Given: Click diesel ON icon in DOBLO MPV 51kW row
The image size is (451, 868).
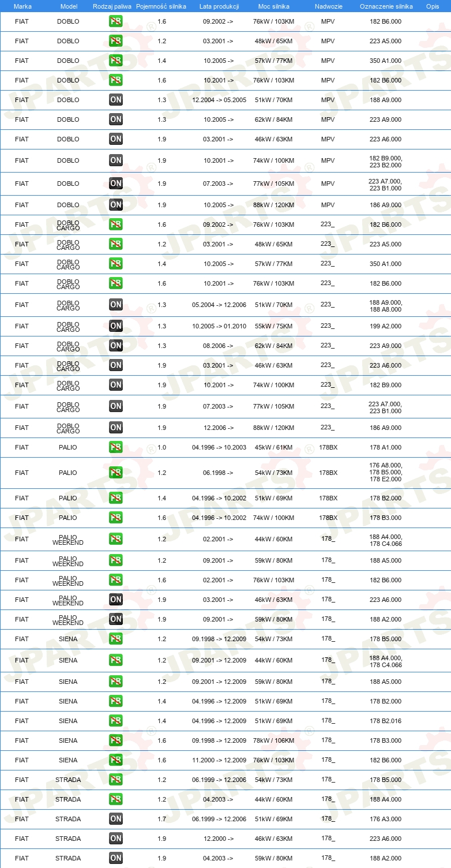Looking at the screenshot, I should click(x=116, y=100).
